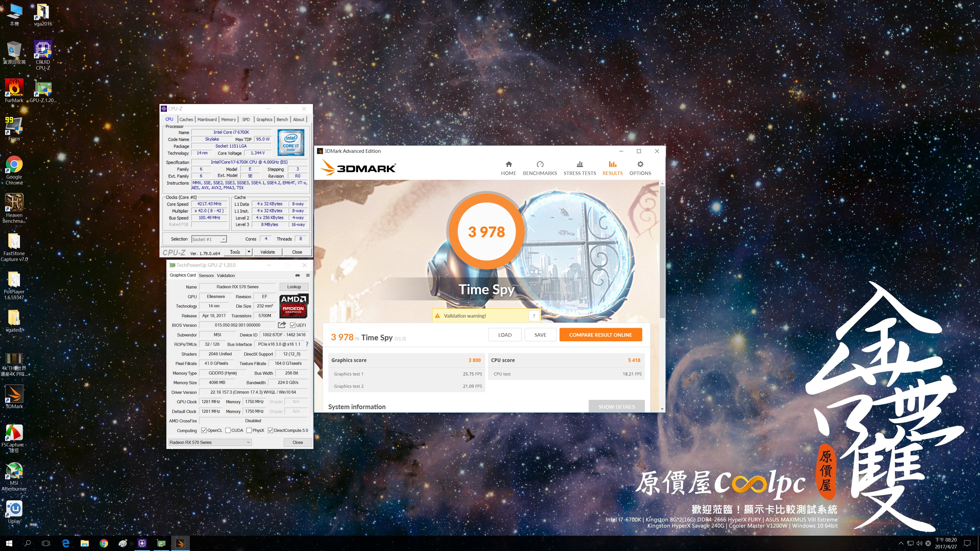The height and width of the screenshot is (551, 980).
Task: Open the CPU-Z Tools dropdown arrow
Action: (249, 252)
